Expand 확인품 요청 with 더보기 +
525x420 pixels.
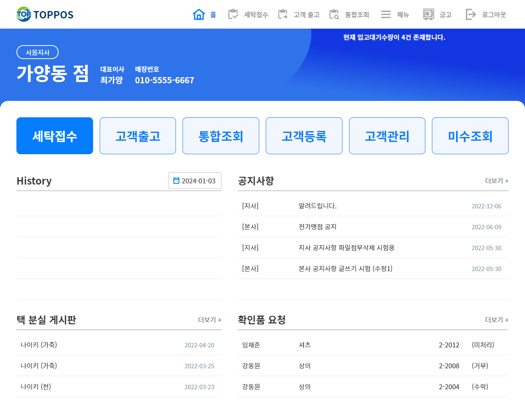[496, 320]
